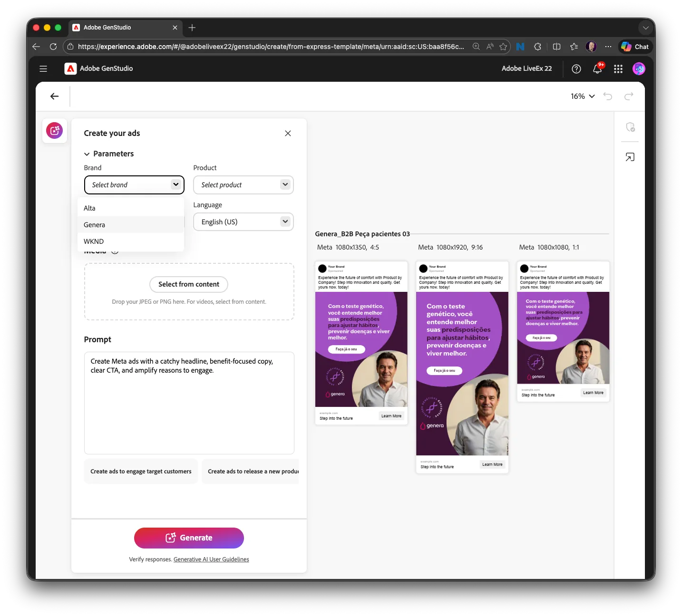
Task: Open the app switcher grid icon
Action: (x=618, y=69)
